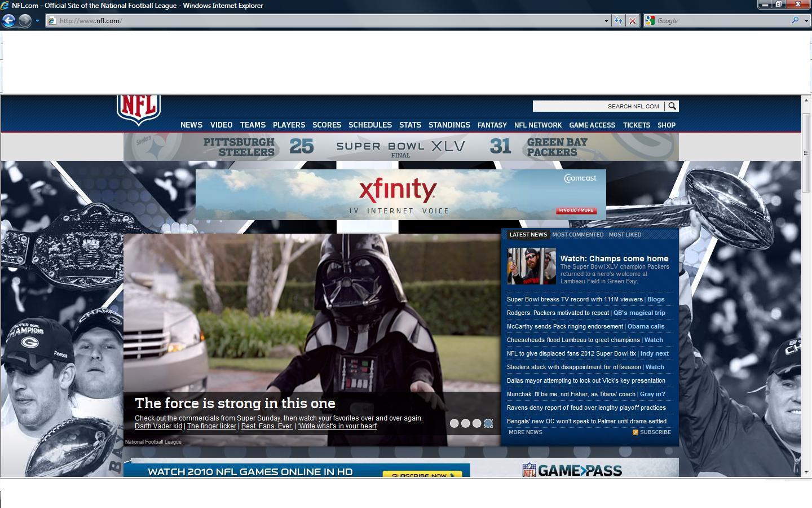Switch to MOST LIKED tab
This screenshot has height=508, width=812.
coord(625,235)
